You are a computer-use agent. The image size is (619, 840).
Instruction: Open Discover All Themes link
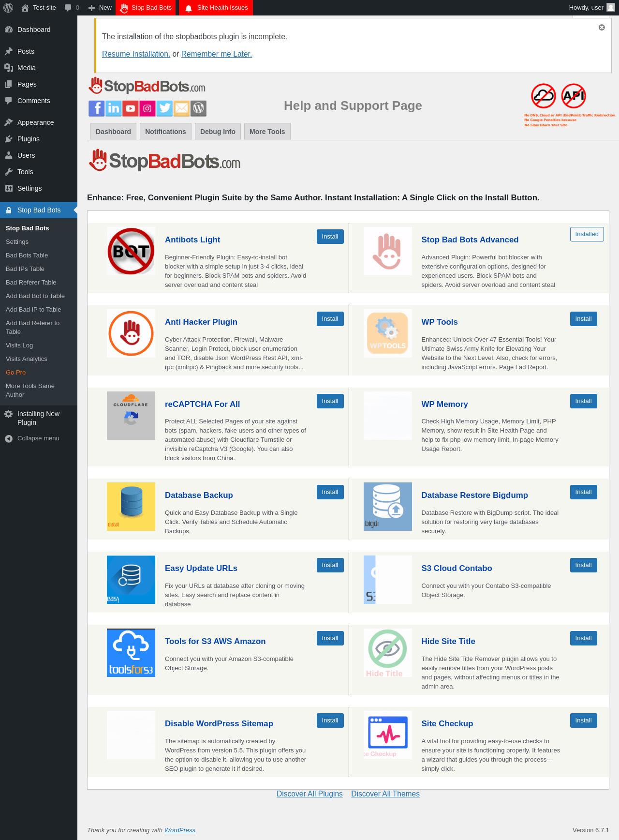385,794
